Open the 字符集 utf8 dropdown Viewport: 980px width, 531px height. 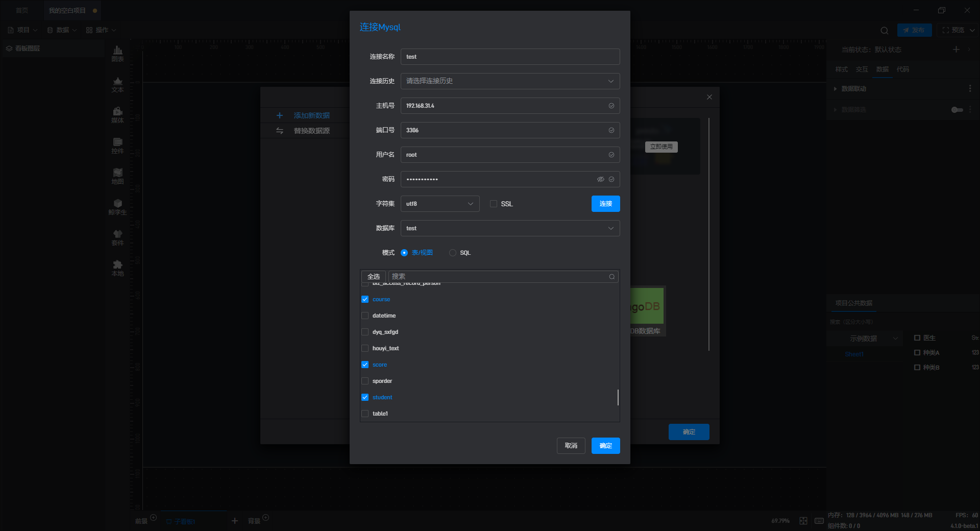[440, 204]
